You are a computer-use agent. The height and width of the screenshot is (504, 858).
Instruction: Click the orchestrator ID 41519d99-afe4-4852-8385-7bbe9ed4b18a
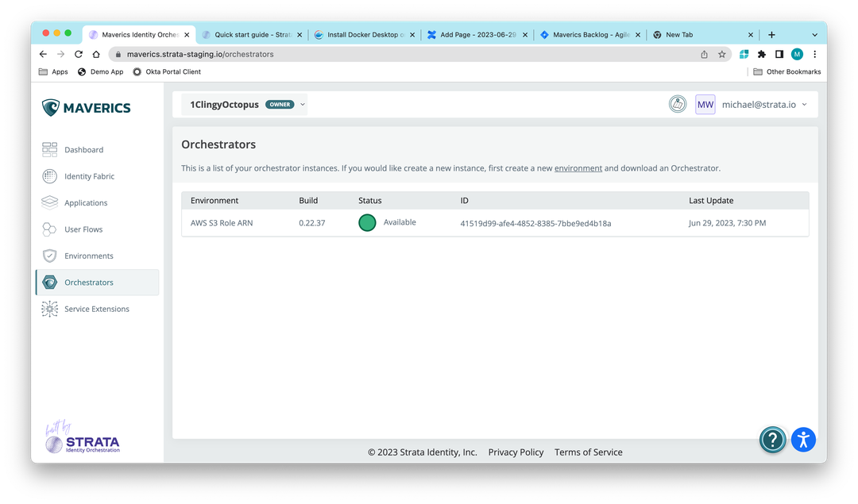point(535,223)
